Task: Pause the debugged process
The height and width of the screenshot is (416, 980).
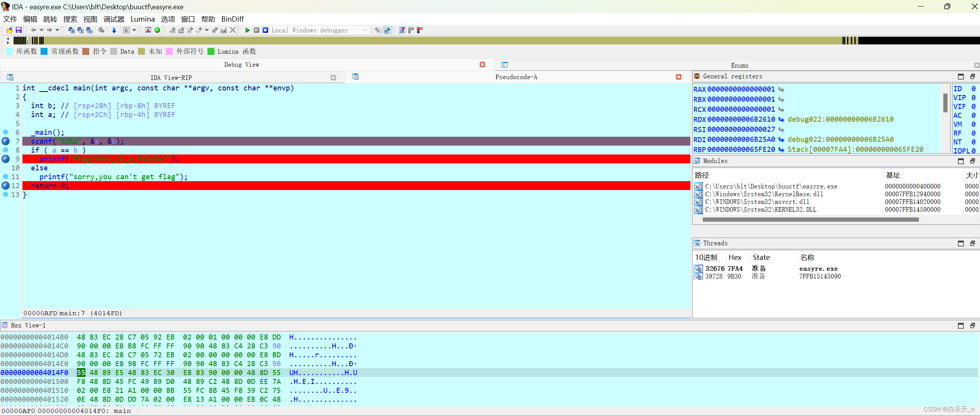Action: (x=256, y=30)
